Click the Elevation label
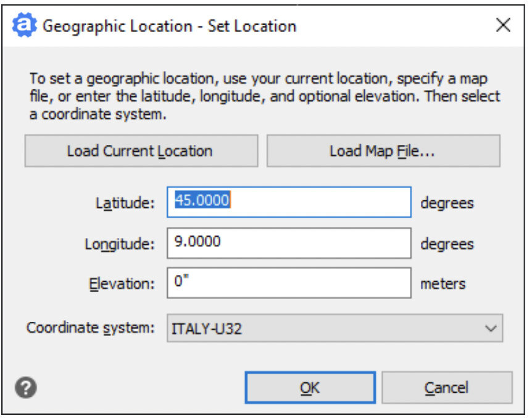532x418 pixels. 122,284
